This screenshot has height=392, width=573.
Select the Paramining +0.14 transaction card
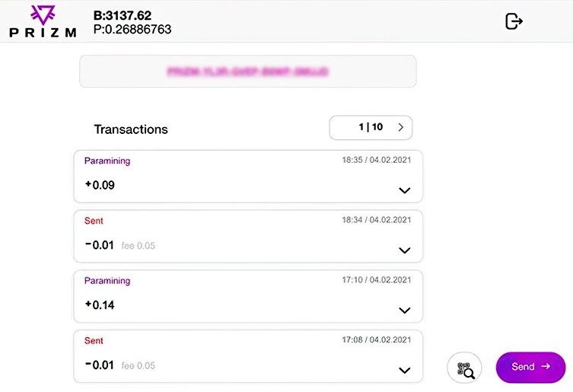pos(248,296)
